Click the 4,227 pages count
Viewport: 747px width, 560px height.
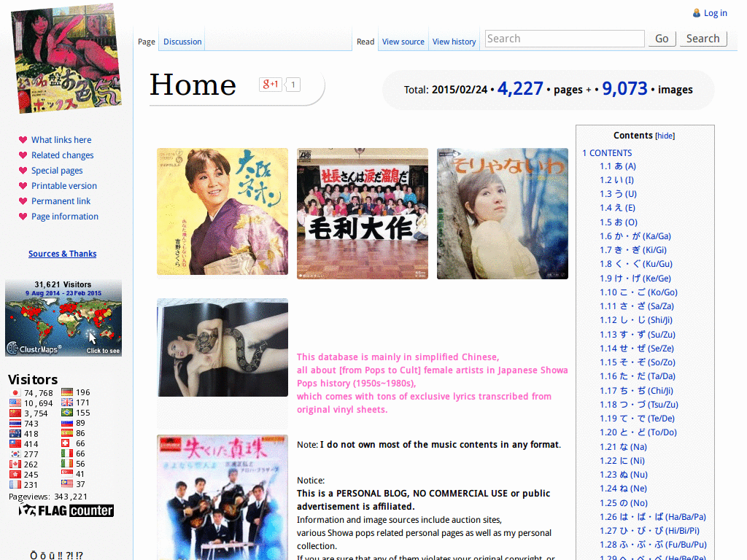tap(519, 88)
